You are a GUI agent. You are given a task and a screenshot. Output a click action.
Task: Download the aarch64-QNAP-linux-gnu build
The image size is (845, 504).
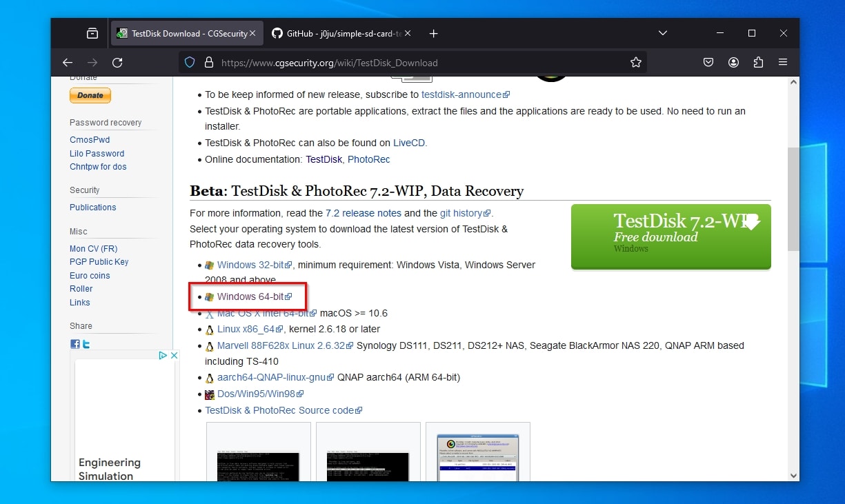(275, 378)
